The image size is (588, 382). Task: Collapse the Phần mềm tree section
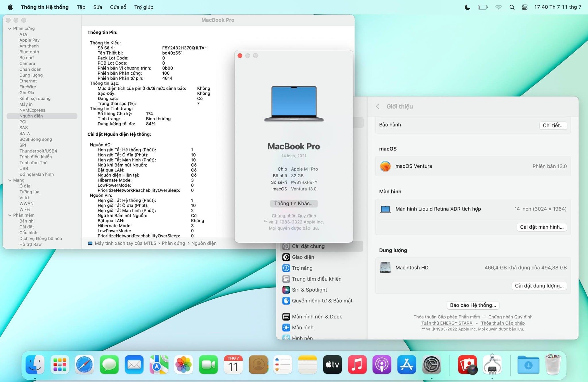10,215
